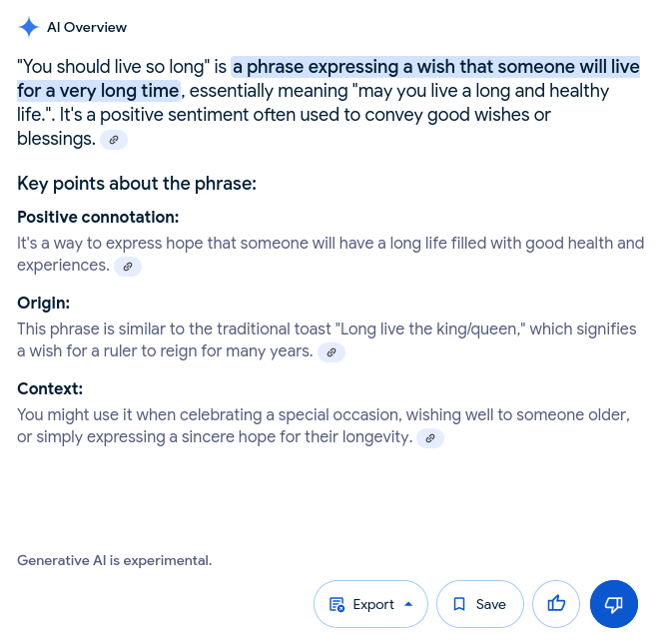This screenshot has width=668, height=644.
Task: Click "Generative AI is experimental." notice
Action: (x=114, y=560)
